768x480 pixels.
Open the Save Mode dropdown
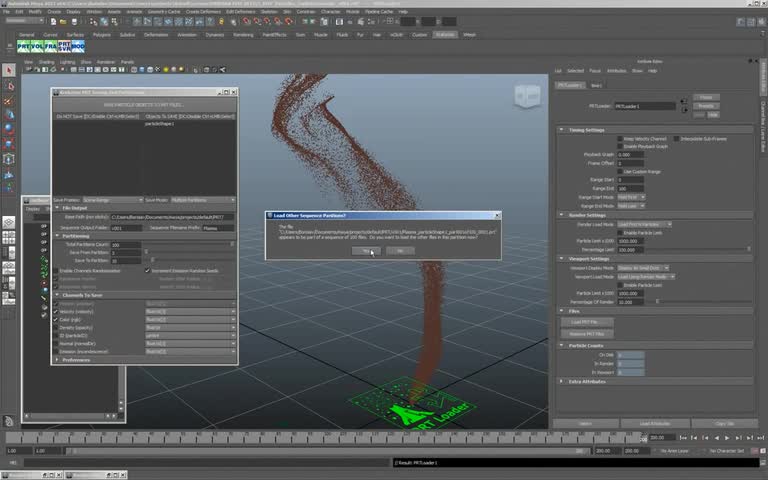pyautogui.click(x=203, y=200)
